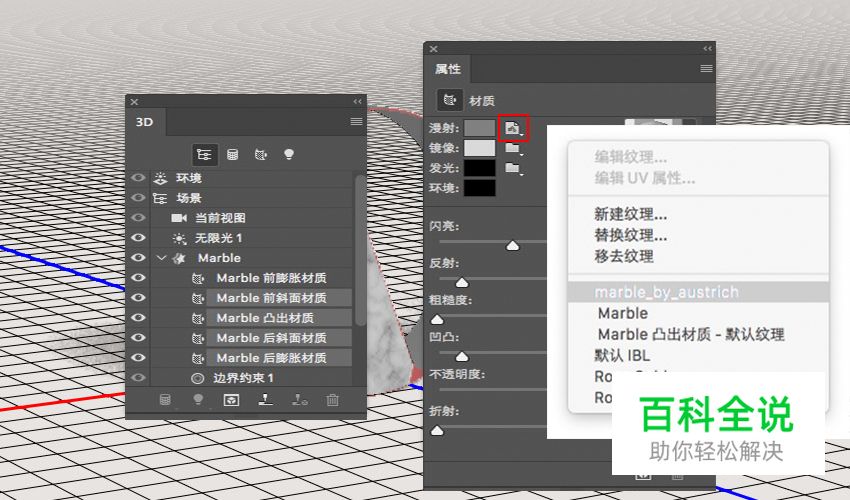The image size is (850, 500).
Task: Hide Marble 前膨胀材质
Action: (x=138, y=278)
